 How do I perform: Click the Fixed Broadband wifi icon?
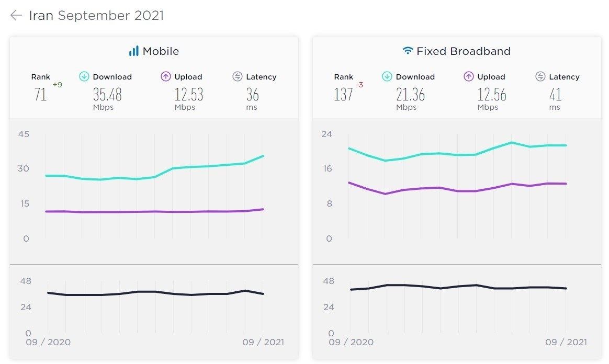408,51
